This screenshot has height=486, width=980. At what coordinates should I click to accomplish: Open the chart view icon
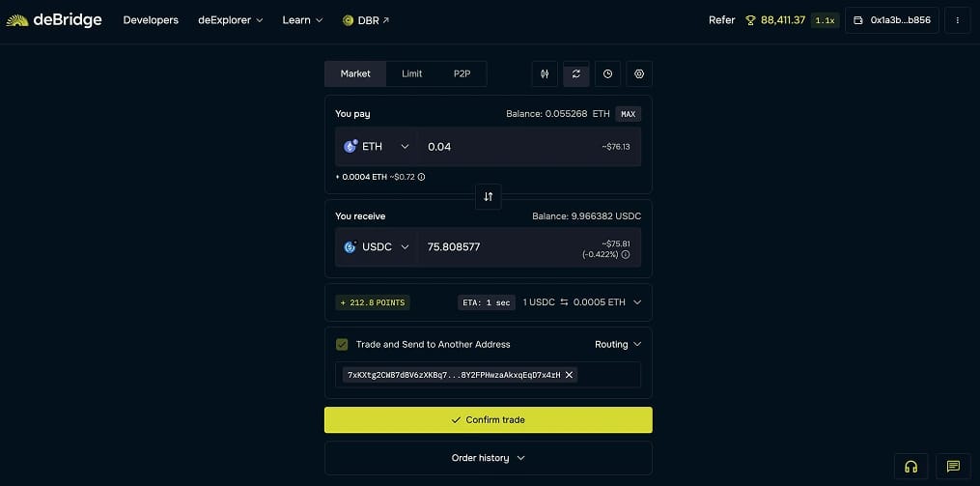click(545, 73)
